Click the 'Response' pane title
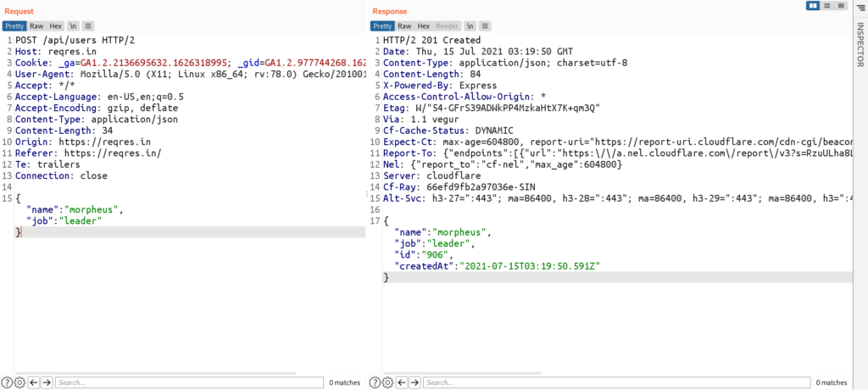Viewport: 868px width, 390px height. tap(389, 11)
